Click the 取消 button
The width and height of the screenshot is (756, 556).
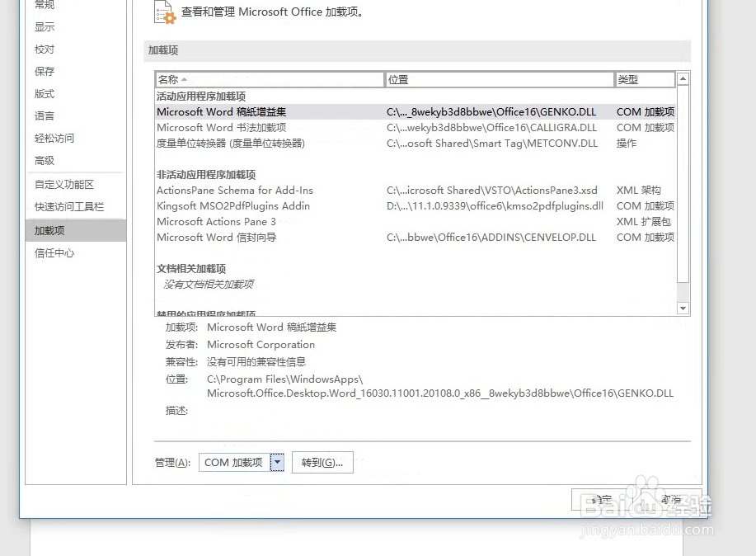click(670, 500)
